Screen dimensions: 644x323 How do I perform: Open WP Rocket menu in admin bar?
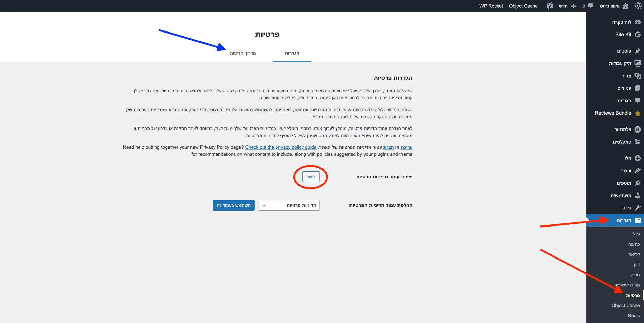(x=491, y=6)
